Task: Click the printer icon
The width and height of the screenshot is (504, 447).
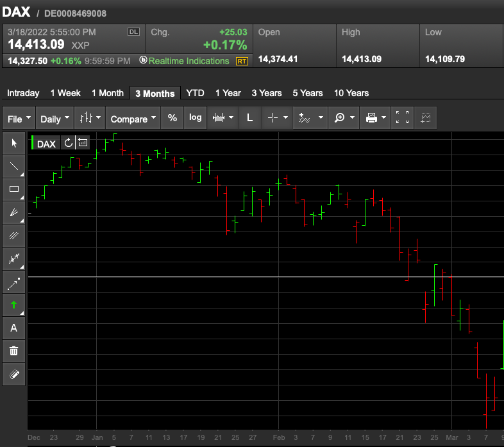Action: [371, 118]
